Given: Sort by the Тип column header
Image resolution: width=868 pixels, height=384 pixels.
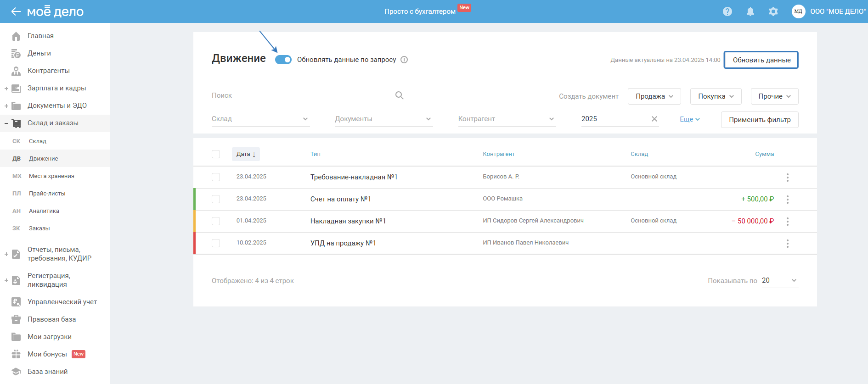Looking at the screenshot, I should tap(316, 154).
